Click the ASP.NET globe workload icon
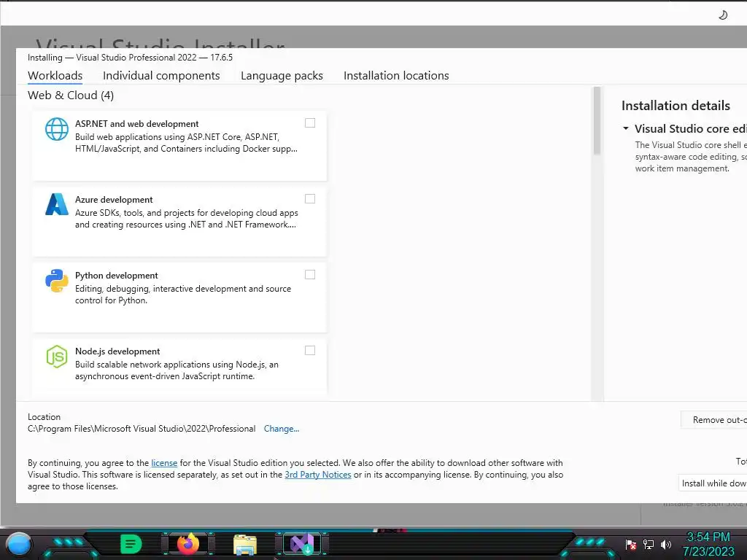The height and width of the screenshot is (560, 747). coord(57,129)
